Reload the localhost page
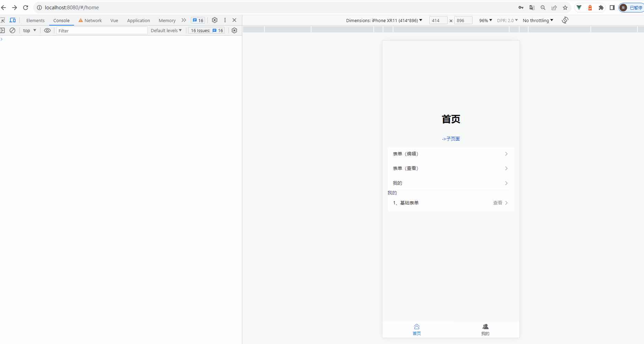644x344 pixels. tap(26, 8)
